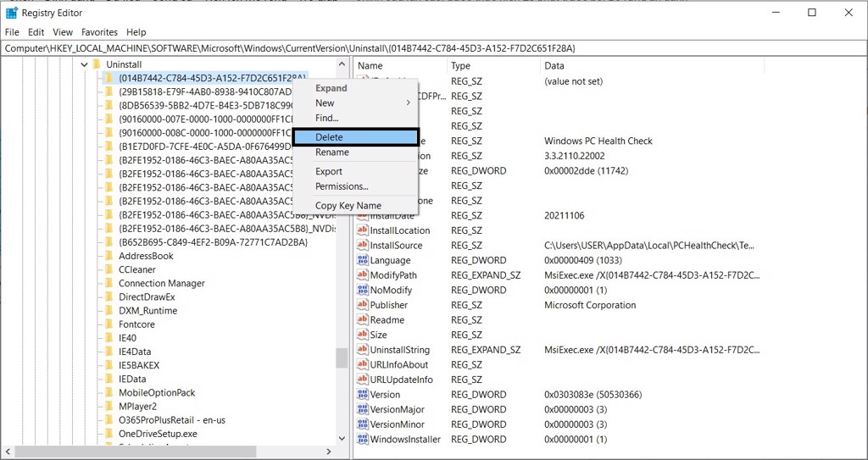
Task: Click the VersionMinor DWORD value icon
Action: [363, 424]
